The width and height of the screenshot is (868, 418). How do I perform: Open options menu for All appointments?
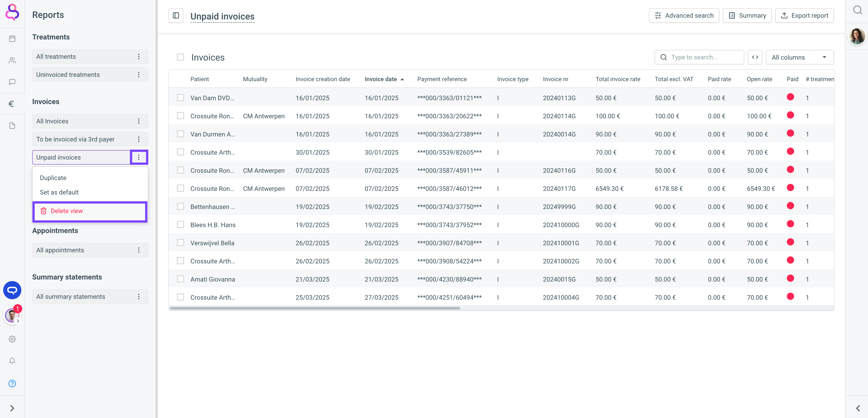coord(139,250)
